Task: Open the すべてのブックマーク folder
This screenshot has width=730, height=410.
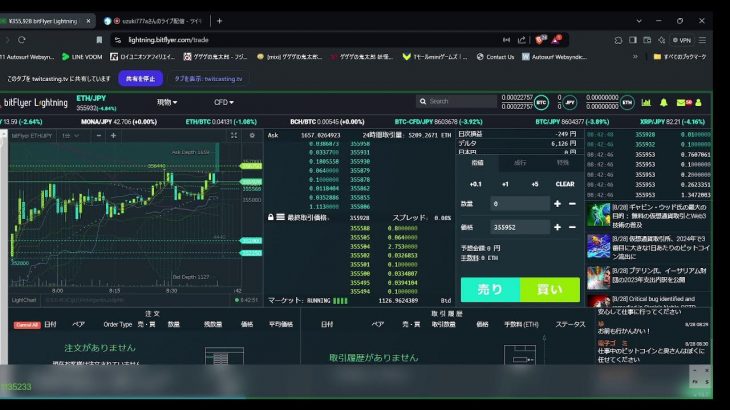Action: [x=680, y=57]
